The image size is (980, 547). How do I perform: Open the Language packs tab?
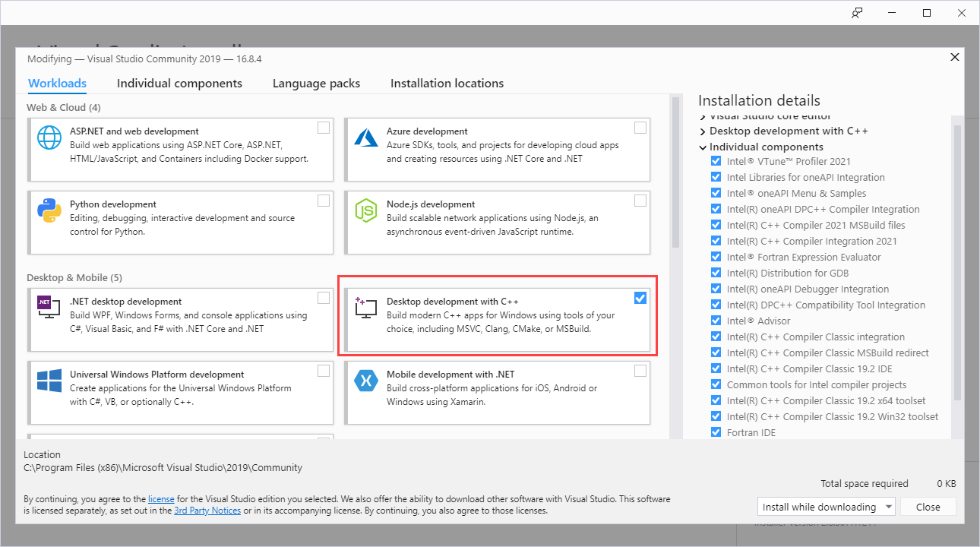coord(316,84)
